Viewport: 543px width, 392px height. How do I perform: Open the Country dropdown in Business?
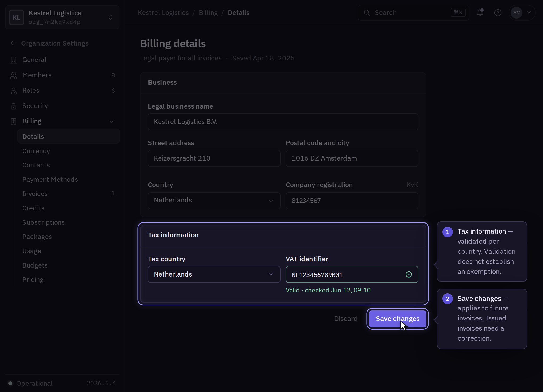tap(214, 201)
